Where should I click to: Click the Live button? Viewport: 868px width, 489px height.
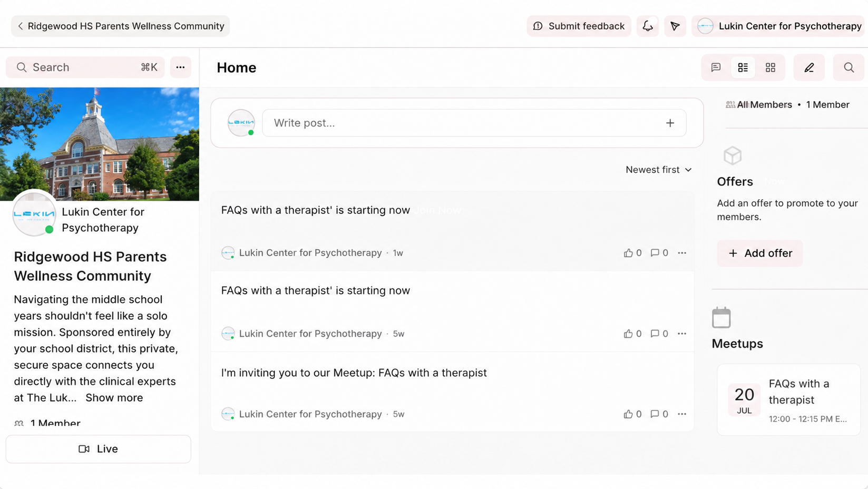point(99,449)
